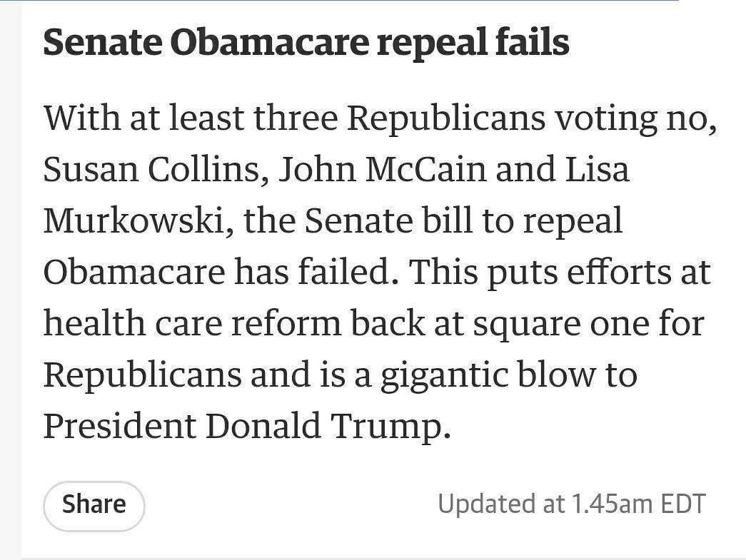
Task: Click 'three Republicans' in the first line
Action: [x=399, y=118]
